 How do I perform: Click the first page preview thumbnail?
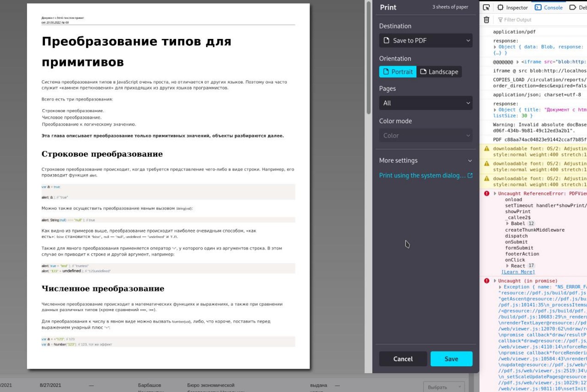pos(168,186)
